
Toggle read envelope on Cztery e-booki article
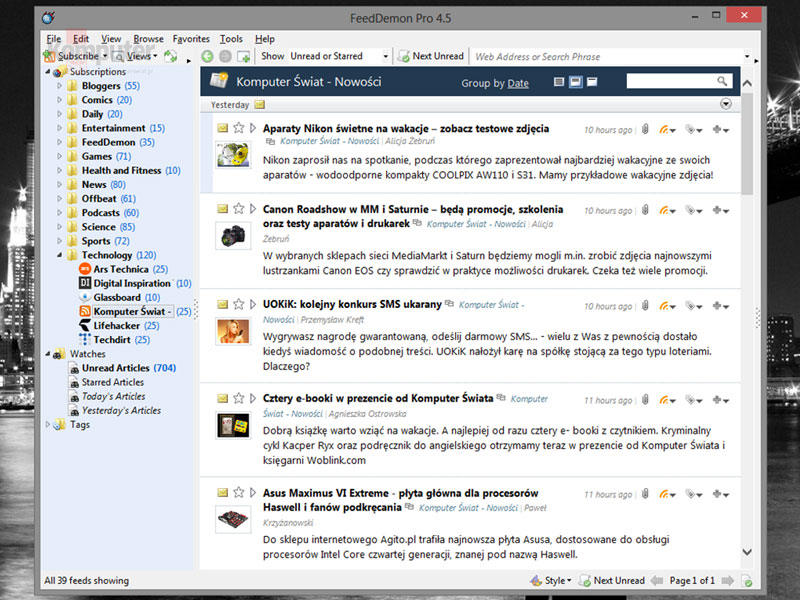click(x=222, y=398)
